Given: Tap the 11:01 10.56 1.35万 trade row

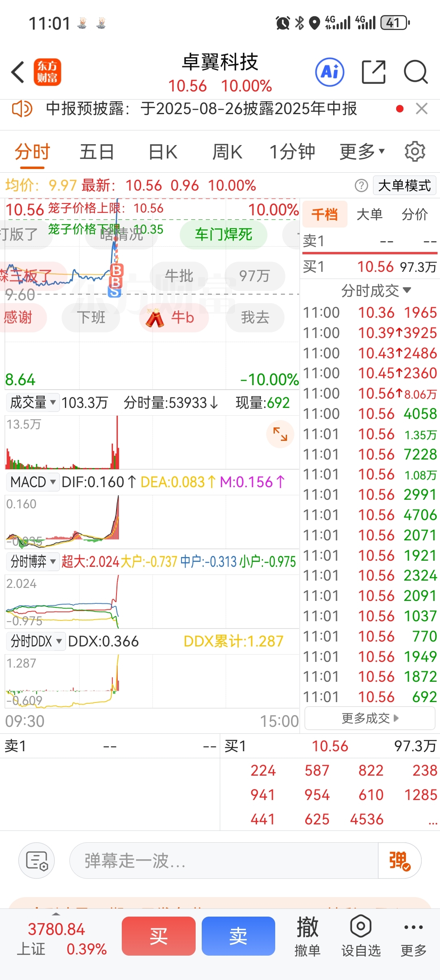Looking at the screenshot, I should (370, 434).
